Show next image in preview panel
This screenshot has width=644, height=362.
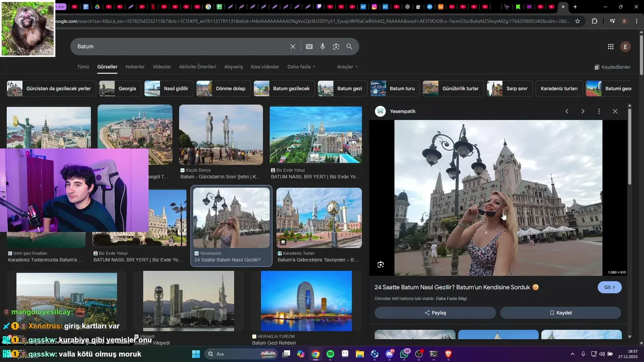tap(583, 111)
